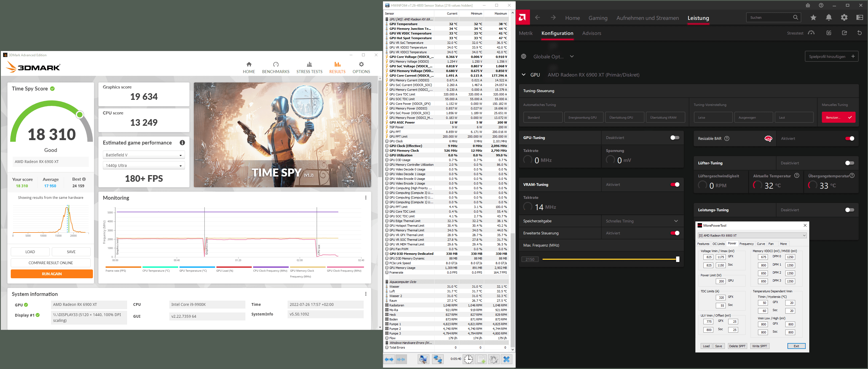Toggle Leistungs-Tuning switch

(850, 210)
